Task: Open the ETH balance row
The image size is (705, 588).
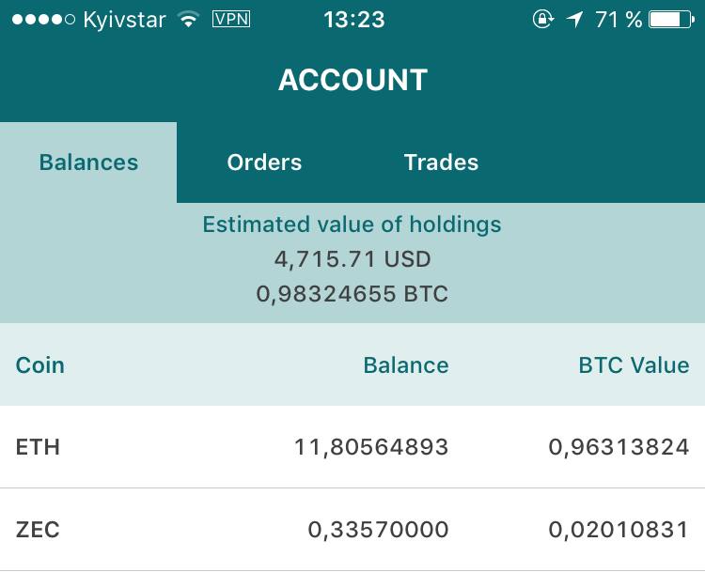Action: [x=352, y=447]
